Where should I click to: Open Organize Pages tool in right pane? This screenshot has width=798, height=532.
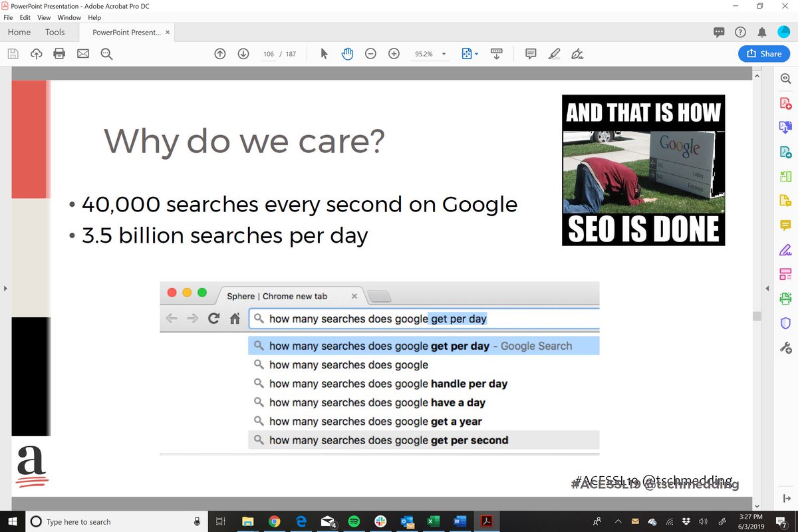point(785,176)
